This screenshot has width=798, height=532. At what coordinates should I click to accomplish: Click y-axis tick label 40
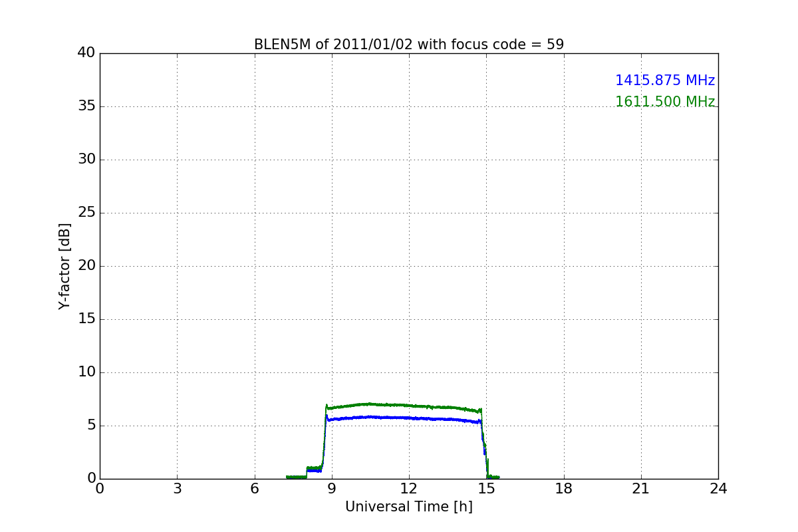click(86, 53)
